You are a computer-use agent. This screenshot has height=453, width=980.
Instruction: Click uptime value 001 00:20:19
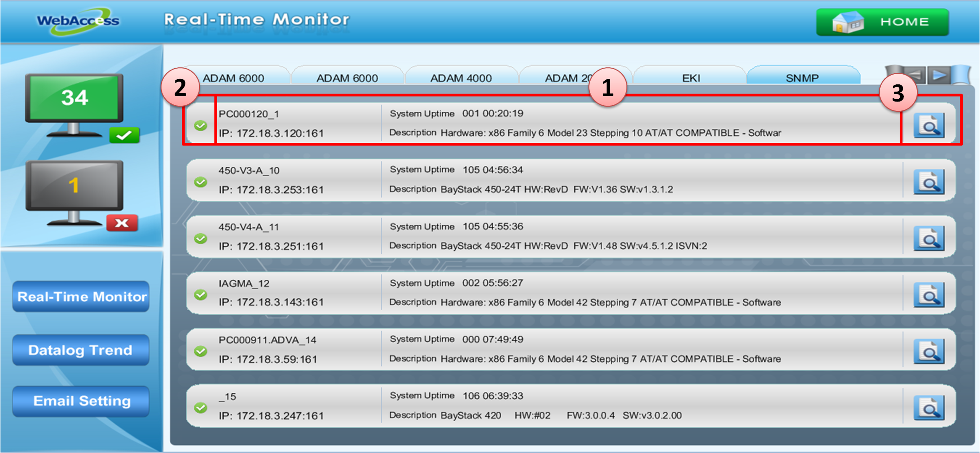[x=493, y=114]
